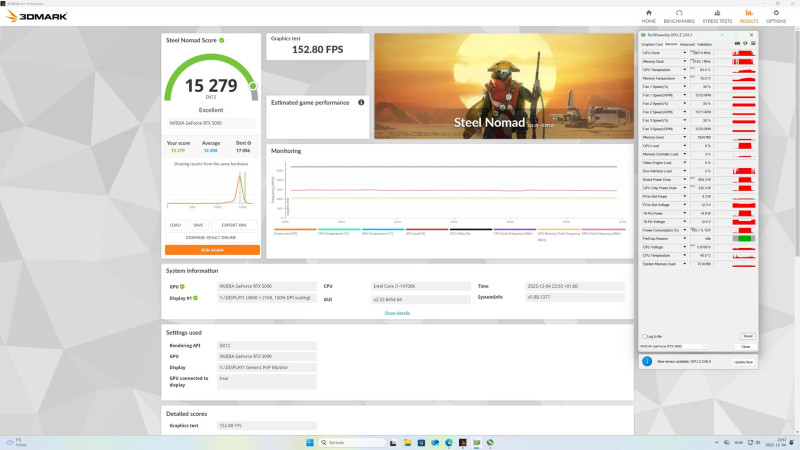
Task: Switch to the Graphics Card tab in GPU-Z
Action: [x=652, y=44]
